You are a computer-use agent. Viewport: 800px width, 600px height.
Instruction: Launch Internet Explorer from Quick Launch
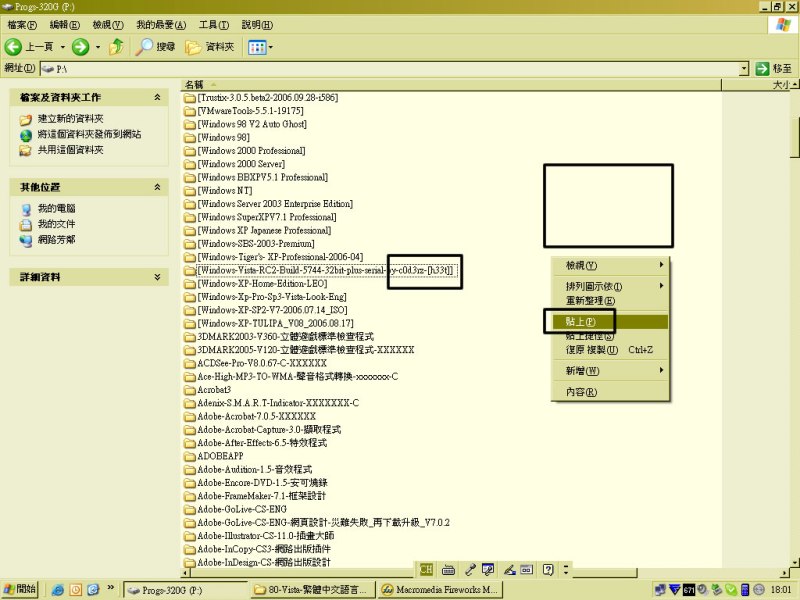coord(58,590)
